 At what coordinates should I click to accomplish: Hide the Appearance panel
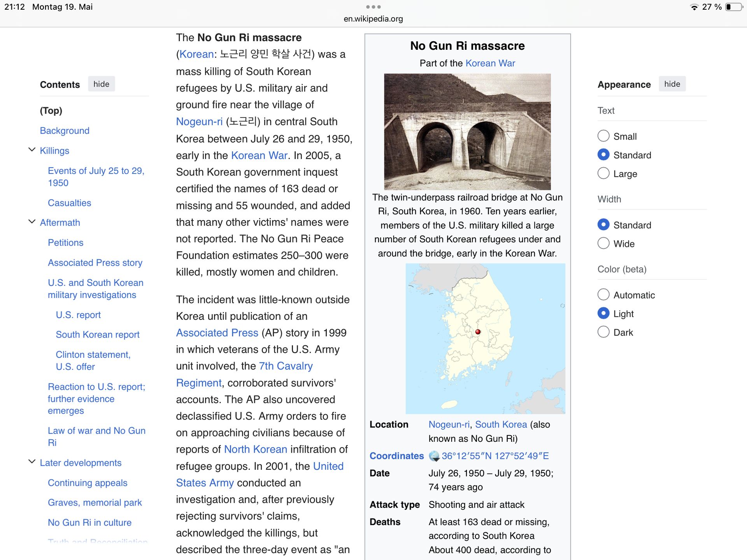(672, 84)
